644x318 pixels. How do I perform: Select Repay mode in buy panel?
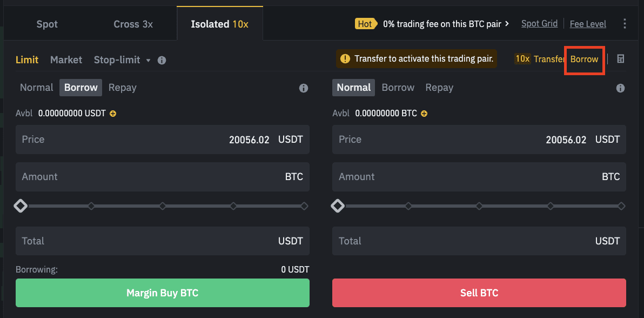[x=123, y=88]
